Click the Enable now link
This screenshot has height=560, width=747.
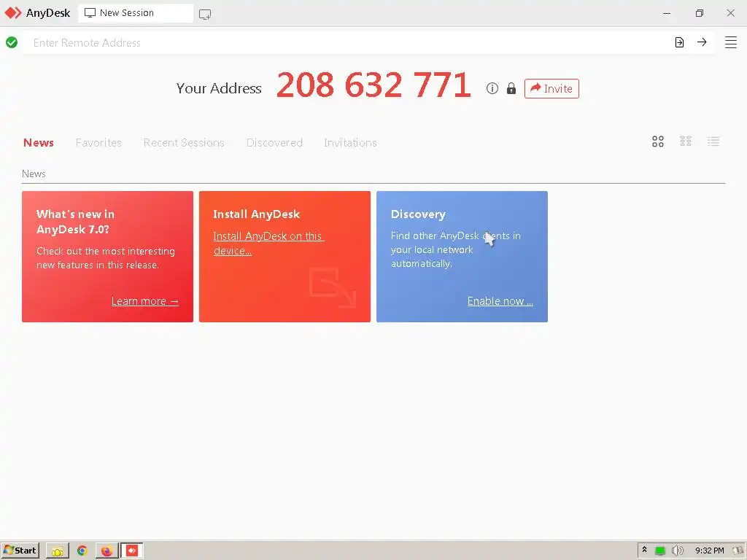(x=500, y=301)
